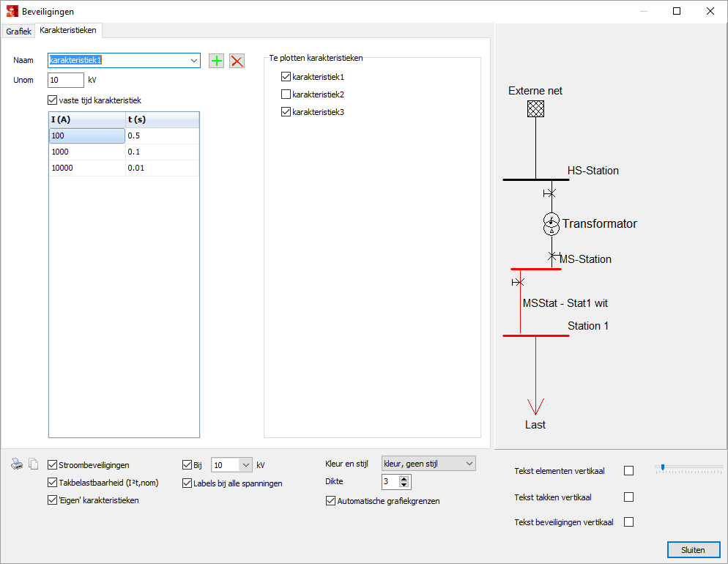Uncheck vaste tijd karakteristiek checkbox
This screenshot has height=564, width=728.
(52, 100)
